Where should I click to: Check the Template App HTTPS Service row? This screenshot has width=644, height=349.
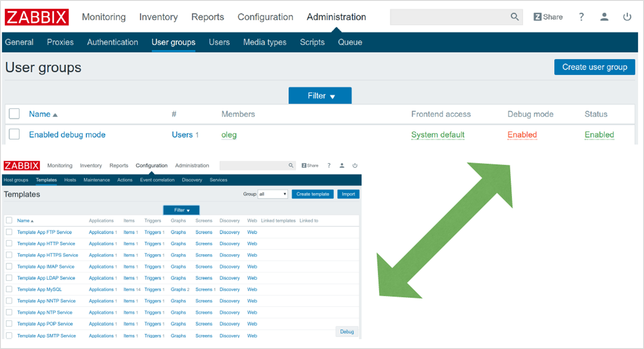click(x=9, y=255)
